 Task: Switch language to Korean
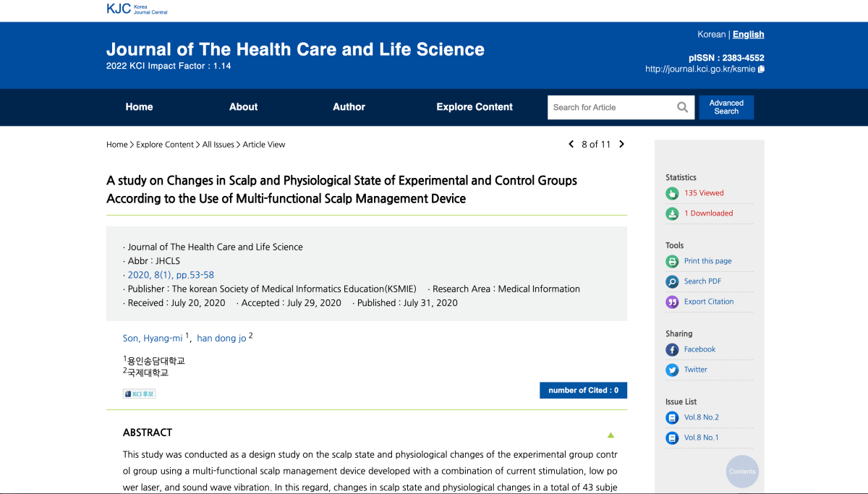[x=711, y=34]
